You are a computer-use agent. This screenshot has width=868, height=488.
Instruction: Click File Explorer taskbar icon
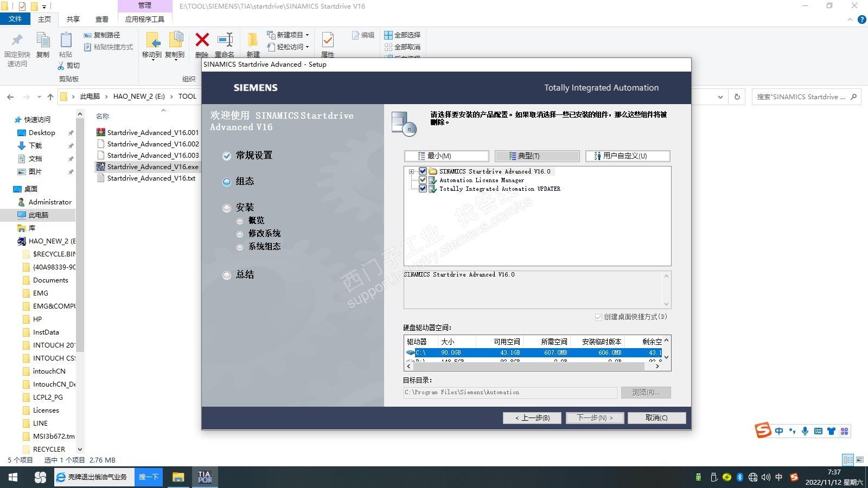178,477
